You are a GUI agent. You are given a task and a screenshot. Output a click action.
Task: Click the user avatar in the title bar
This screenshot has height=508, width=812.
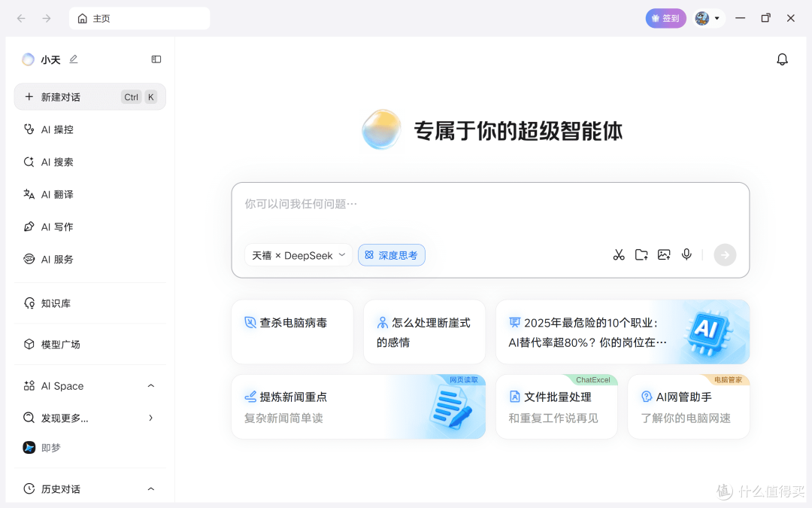click(x=701, y=19)
